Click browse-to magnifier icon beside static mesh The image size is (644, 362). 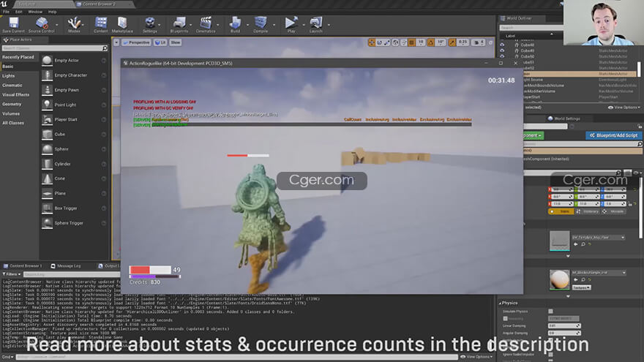[x=583, y=244]
